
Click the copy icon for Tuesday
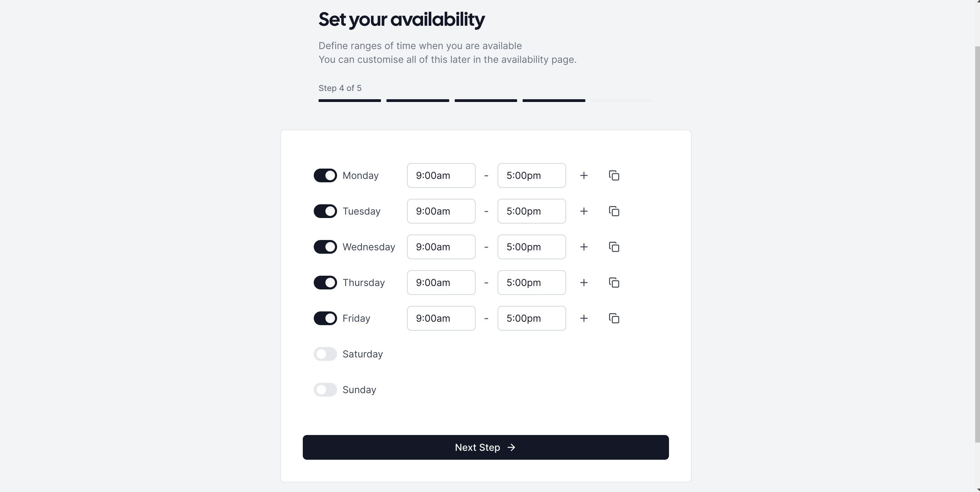pyautogui.click(x=614, y=211)
